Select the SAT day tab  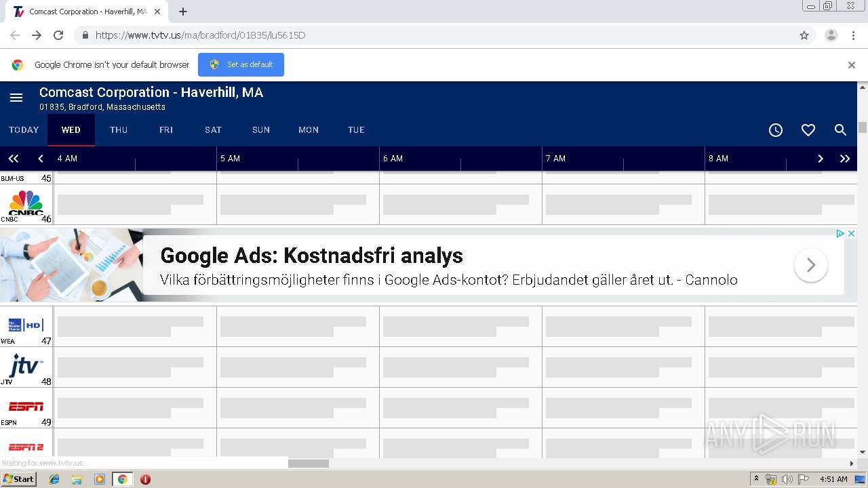pos(214,130)
